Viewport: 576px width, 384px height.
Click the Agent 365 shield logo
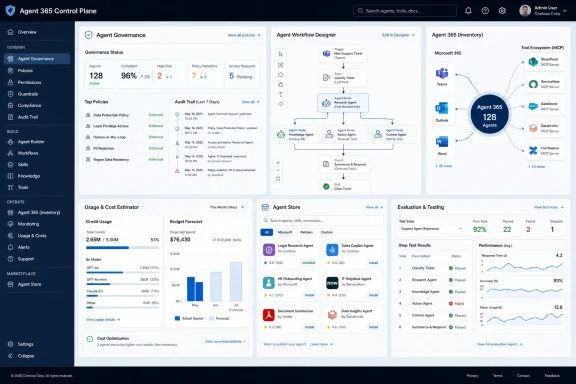click(x=10, y=11)
